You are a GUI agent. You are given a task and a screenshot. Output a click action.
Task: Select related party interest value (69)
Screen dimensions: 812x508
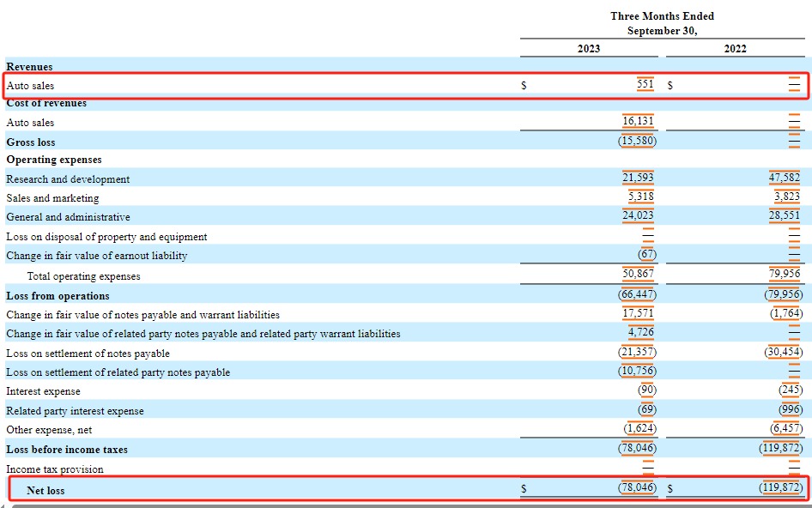(647, 409)
